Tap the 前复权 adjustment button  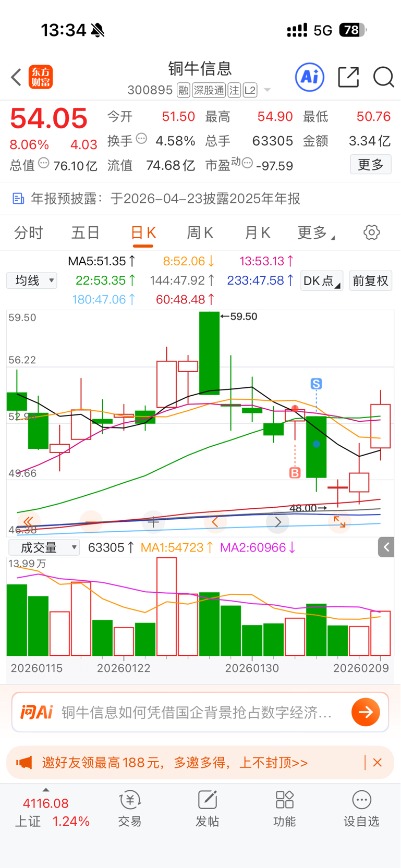[371, 280]
